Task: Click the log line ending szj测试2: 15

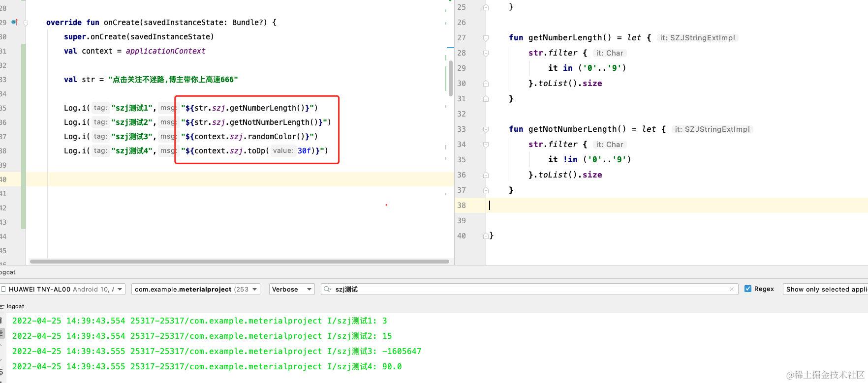Action: point(202,336)
